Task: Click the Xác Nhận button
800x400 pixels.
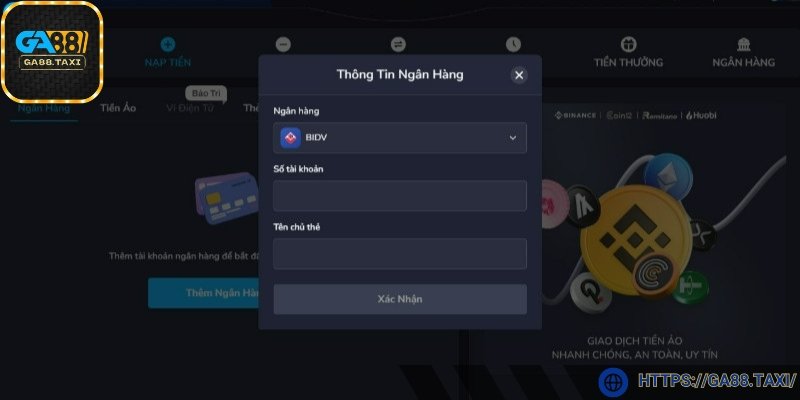Action: coord(400,299)
